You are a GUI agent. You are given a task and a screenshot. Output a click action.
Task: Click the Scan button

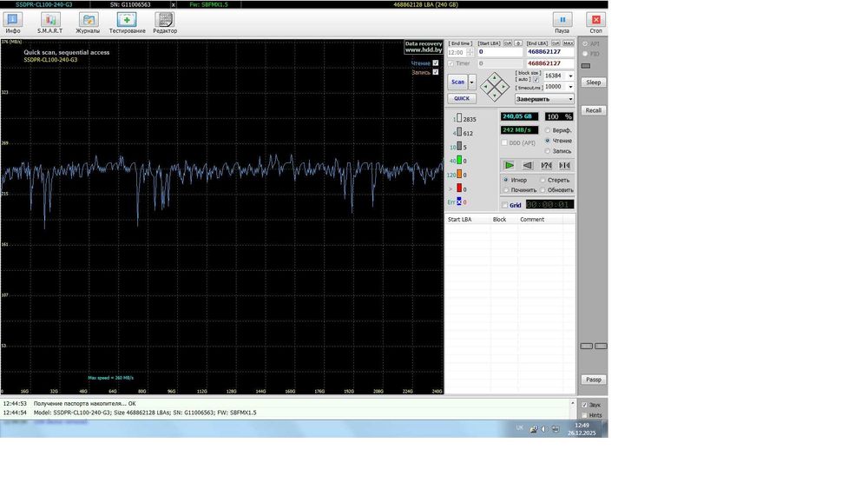tap(457, 82)
